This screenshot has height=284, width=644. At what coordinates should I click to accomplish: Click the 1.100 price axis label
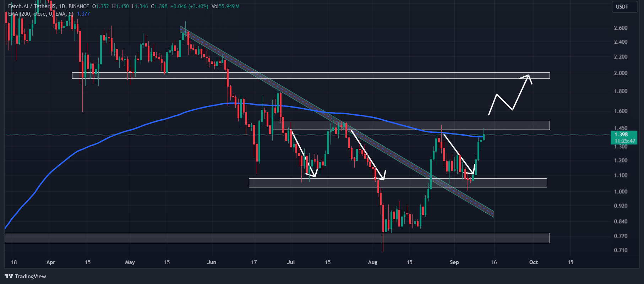pyautogui.click(x=621, y=175)
